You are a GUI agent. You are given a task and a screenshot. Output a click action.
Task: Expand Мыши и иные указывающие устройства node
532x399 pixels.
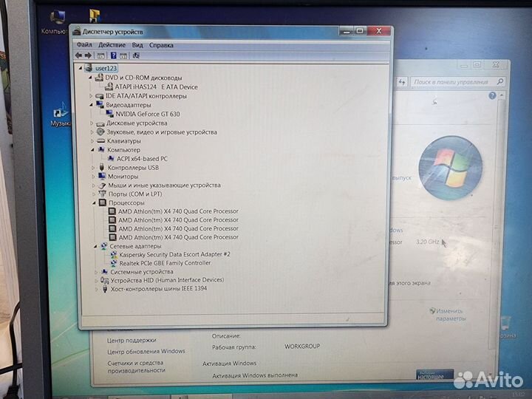[x=94, y=185]
